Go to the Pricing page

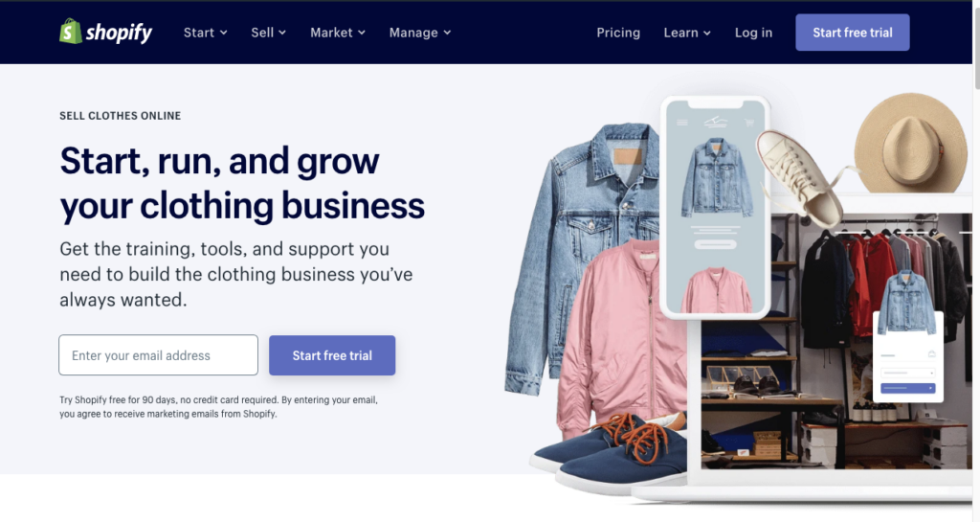618,33
